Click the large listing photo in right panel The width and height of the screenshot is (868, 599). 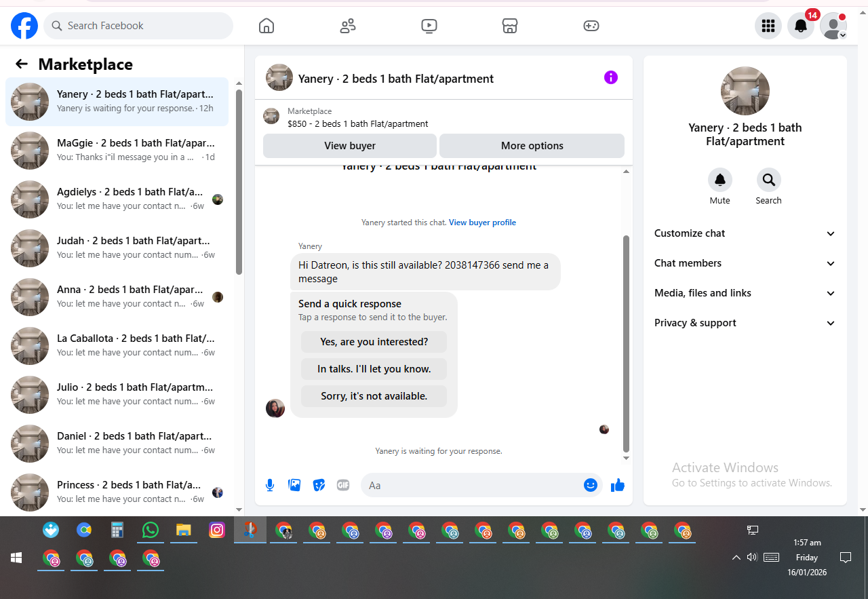pyautogui.click(x=745, y=91)
